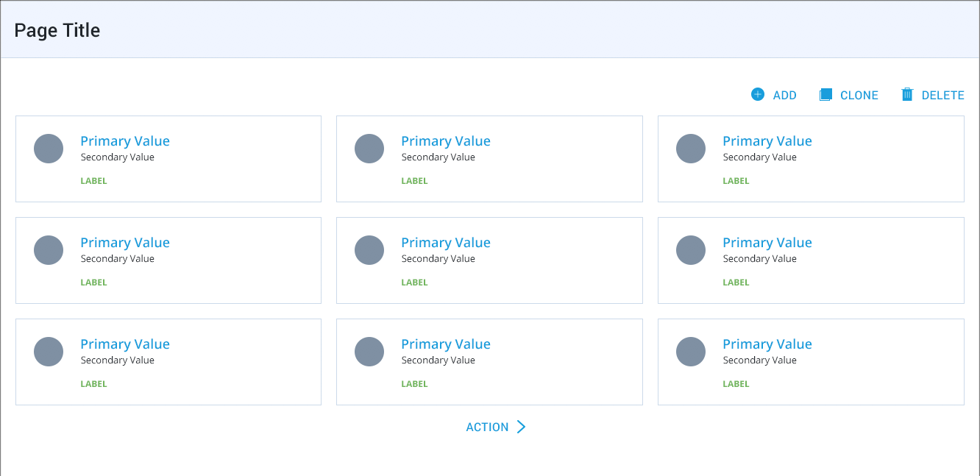Screen dimensions: 980x476
Task: Click the trash icon beside DELETE
Action: click(x=908, y=94)
